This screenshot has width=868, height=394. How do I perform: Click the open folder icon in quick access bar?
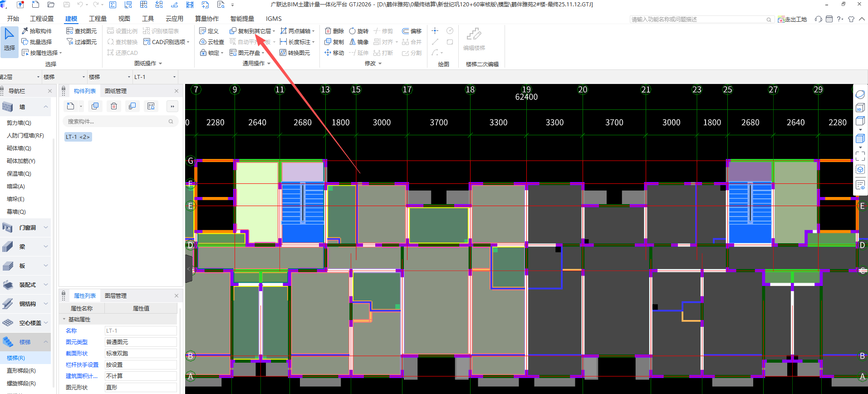point(51,5)
